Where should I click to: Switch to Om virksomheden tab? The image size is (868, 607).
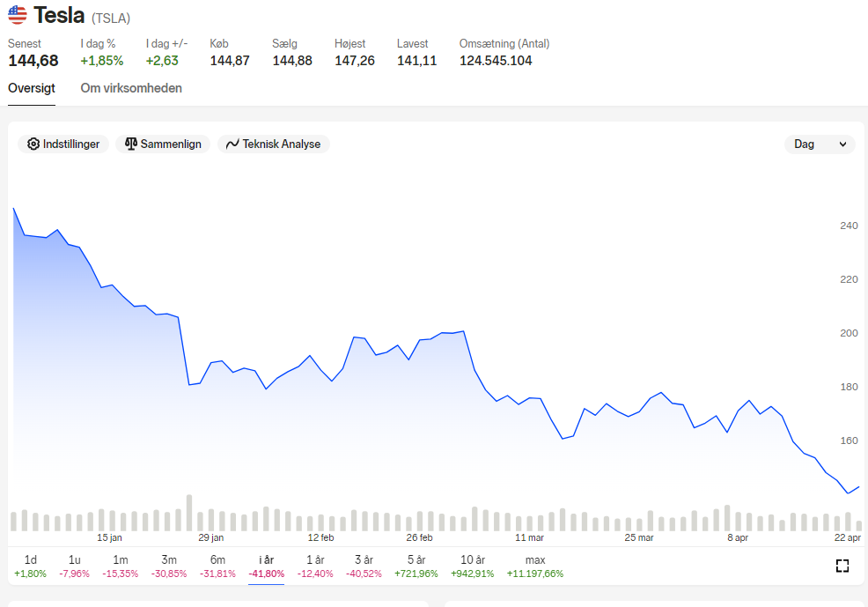pyautogui.click(x=131, y=88)
